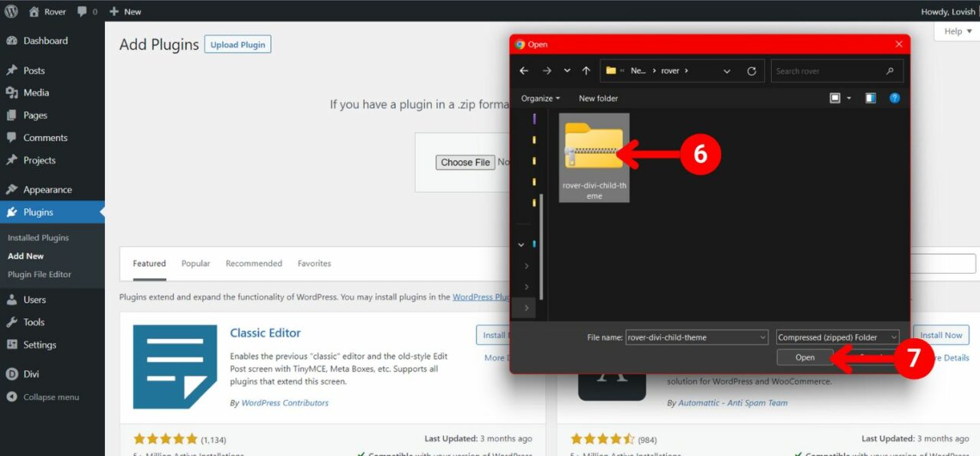Refresh the rover folder listing
This screenshot has width=980, height=456.
pyautogui.click(x=751, y=71)
